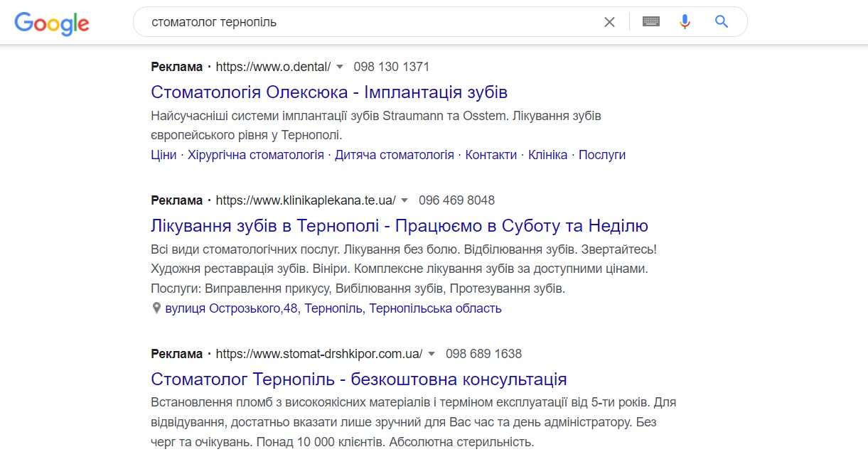
Task: Open Стоматологія Олексюка - Імплантація зубів ad
Action: click(329, 92)
